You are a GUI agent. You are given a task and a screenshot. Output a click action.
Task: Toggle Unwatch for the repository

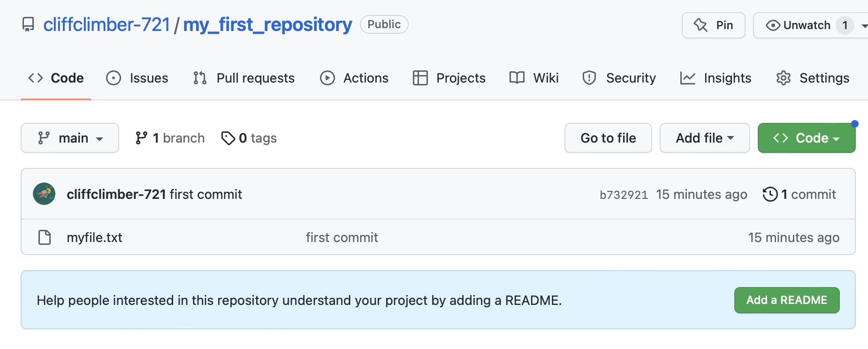[x=799, y=25]
